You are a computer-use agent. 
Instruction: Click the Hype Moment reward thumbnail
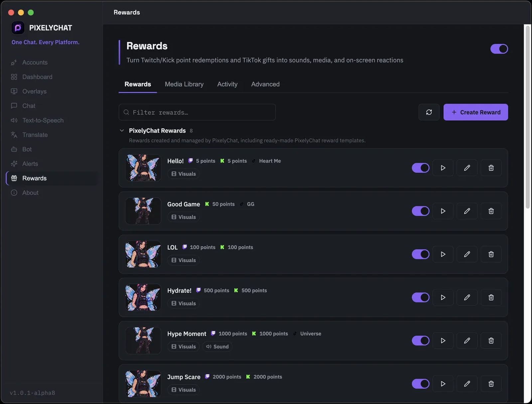pos(143,341)
